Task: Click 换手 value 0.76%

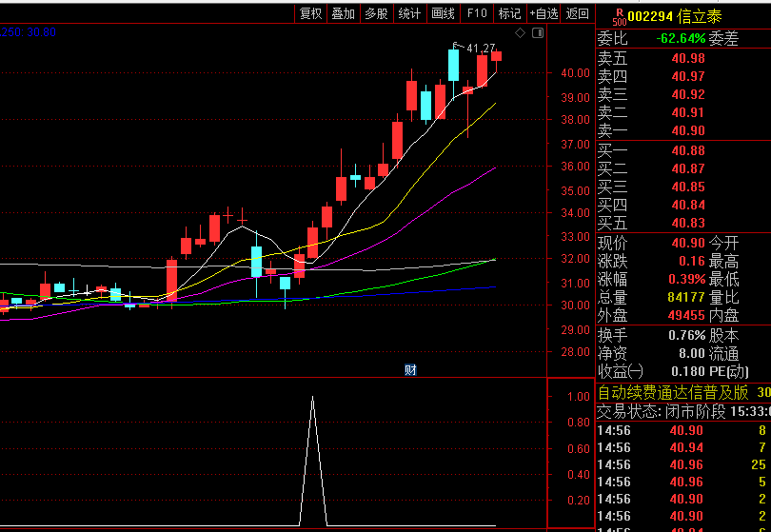Action: tap(687, 335)
